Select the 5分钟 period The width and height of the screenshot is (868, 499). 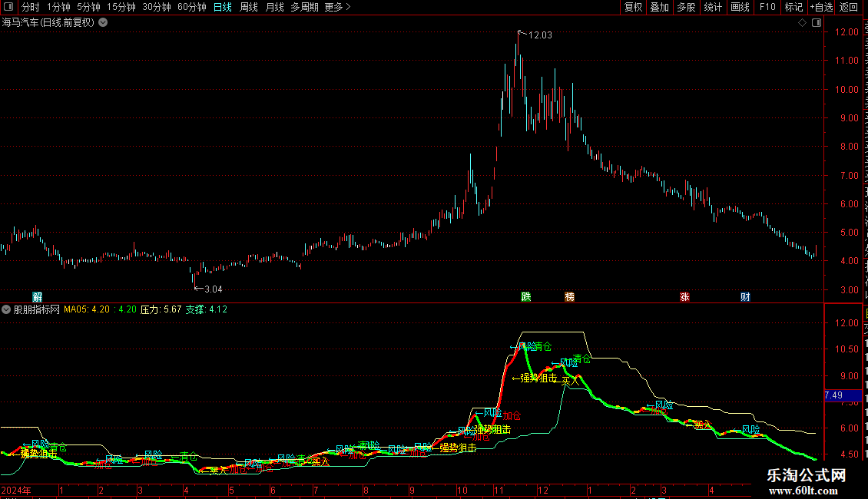88,7
